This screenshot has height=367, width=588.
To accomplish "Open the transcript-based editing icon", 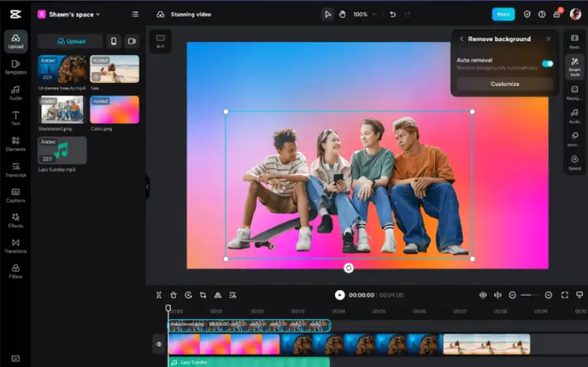I will 233,295.
